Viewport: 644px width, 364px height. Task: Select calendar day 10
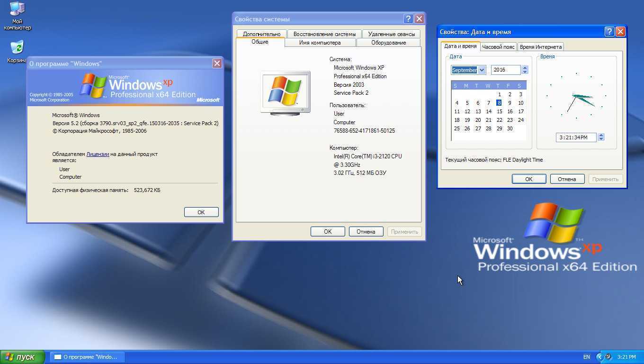click(x=520, y=103)
